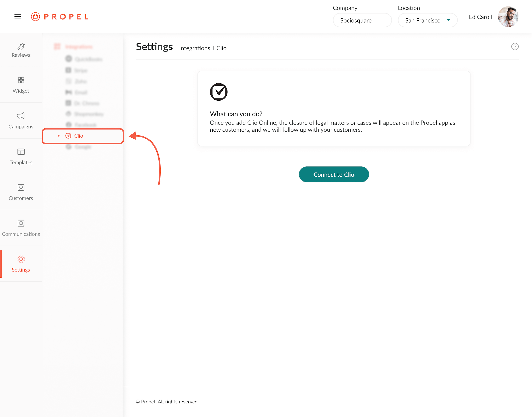The image size is (532, 417).
Task: Go to the Integrations breadcrumb link
Action: pyautogui.click(x=195, y=48)
